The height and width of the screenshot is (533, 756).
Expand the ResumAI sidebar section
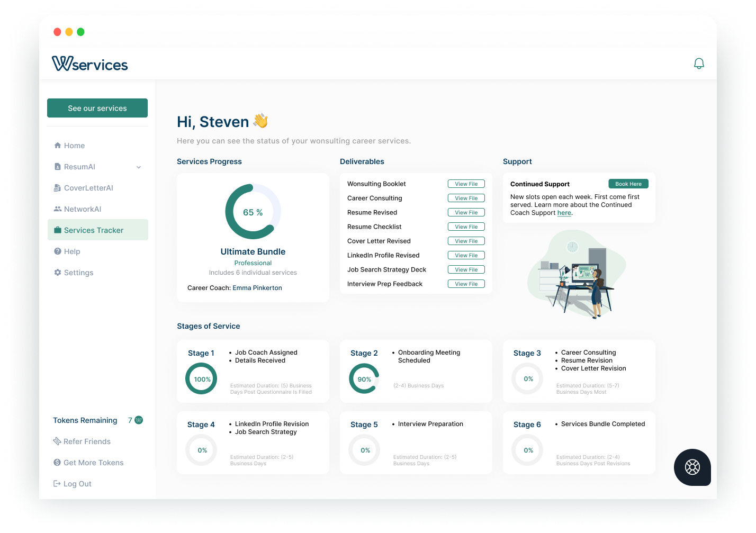[x=139, y=167]
